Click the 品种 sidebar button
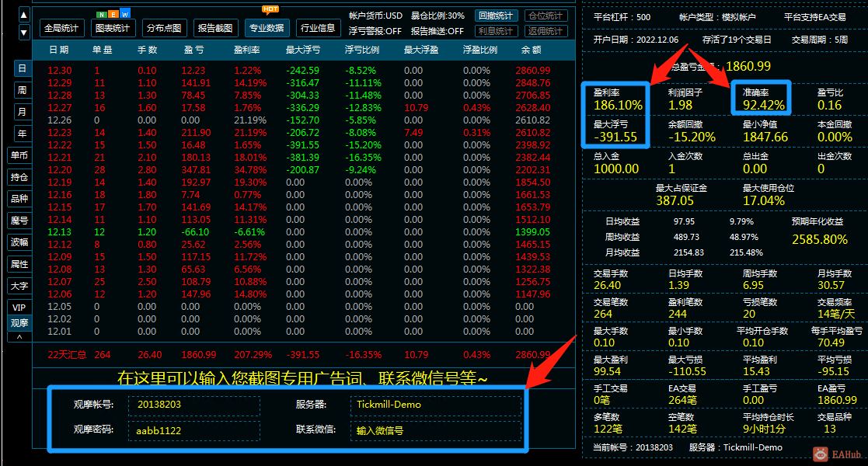Image resolution: width=868 pixels, height=466 pixels. coord(19,199)
